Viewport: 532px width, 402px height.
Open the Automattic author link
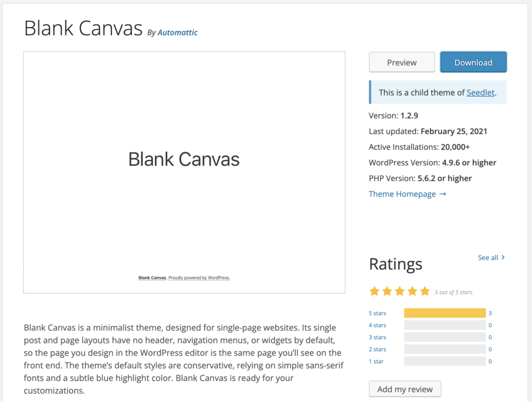tap(178, 33)
